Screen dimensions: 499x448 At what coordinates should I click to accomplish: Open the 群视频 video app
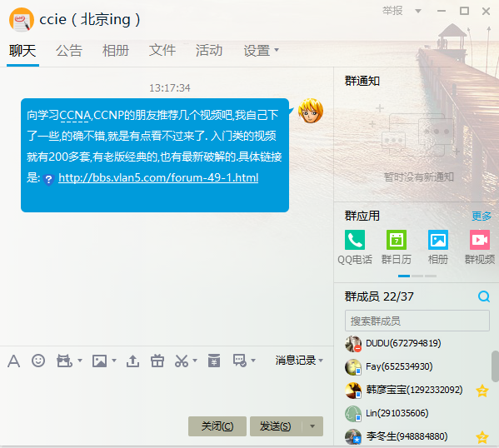[x=480, y=247]
